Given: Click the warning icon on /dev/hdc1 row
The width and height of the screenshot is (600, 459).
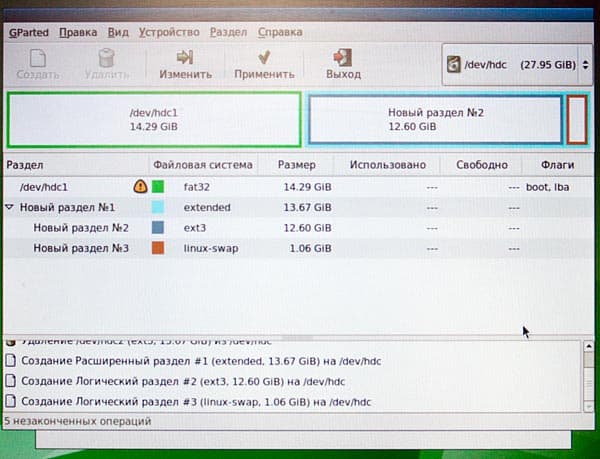Looking at the screenshot, I should point(140,187).
